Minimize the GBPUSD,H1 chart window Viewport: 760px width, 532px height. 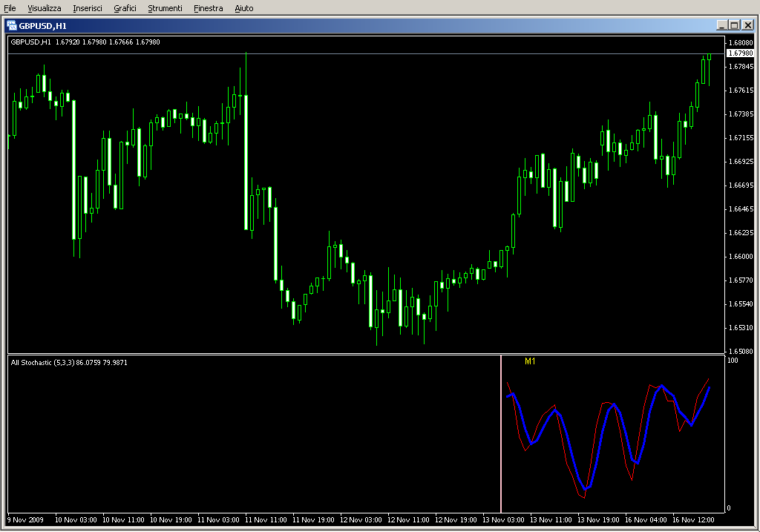(x=721, y=25)
